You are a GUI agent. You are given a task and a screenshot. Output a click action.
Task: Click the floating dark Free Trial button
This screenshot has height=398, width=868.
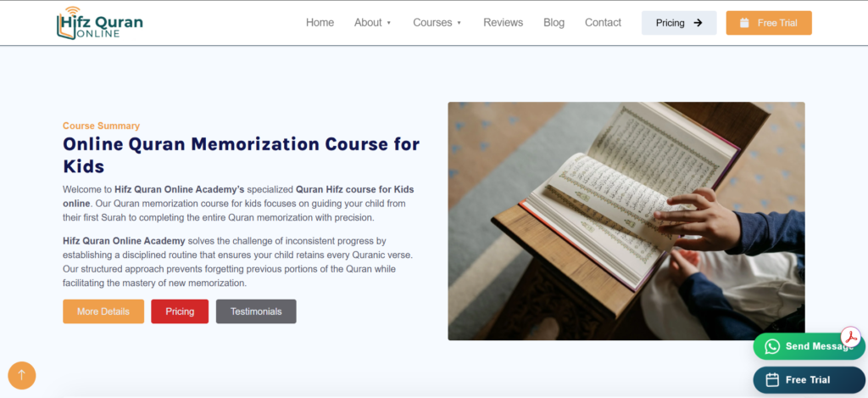point(810,379)
